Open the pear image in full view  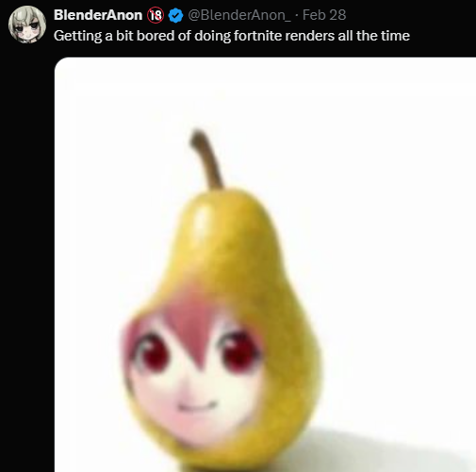265,265
